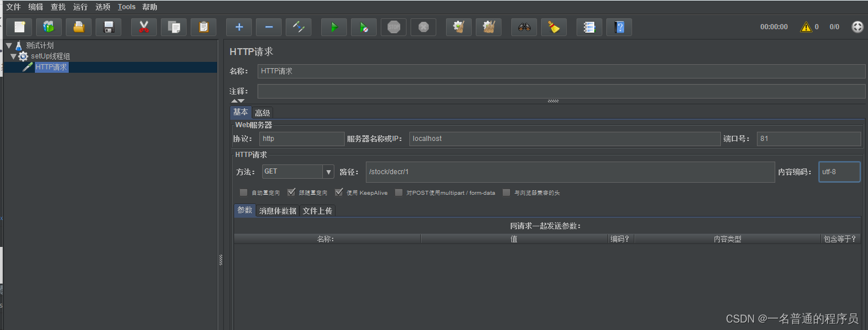The image size is (868, 330).
Task: Select the 文件上传 tab
Action: [x=317, y=211]
